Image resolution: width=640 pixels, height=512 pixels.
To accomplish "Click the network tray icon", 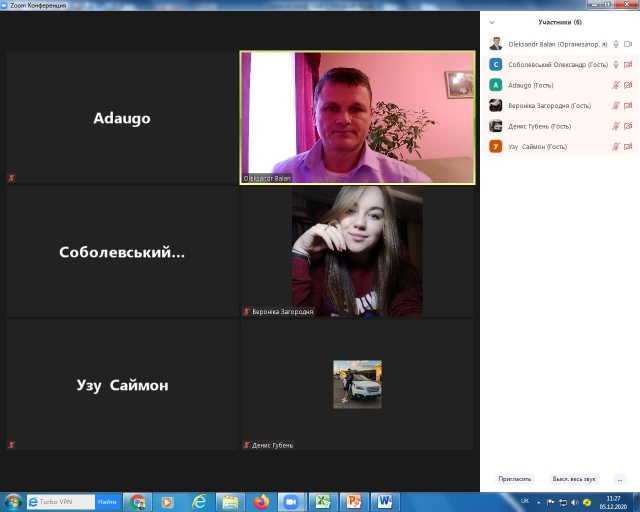I will [x=563, y=502].
